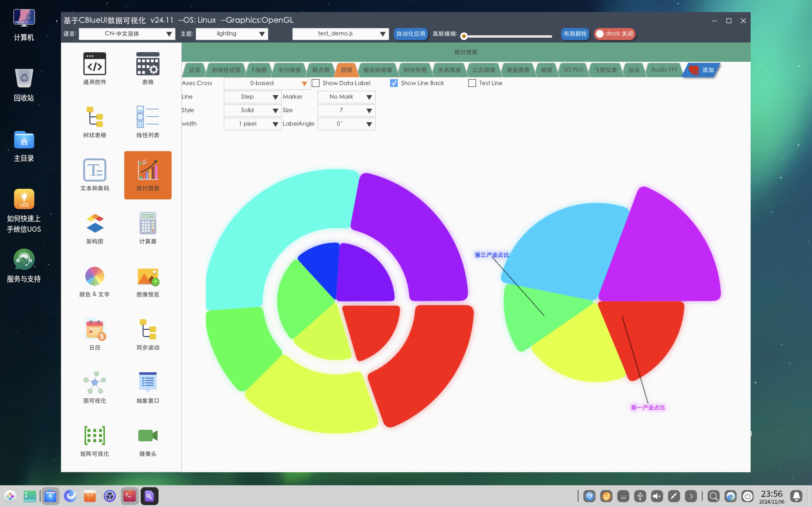The height and width of the screenshot is (507, 812).
Task: Click the 矩阵可视化 matrix icon
Action: click(95, 436)
